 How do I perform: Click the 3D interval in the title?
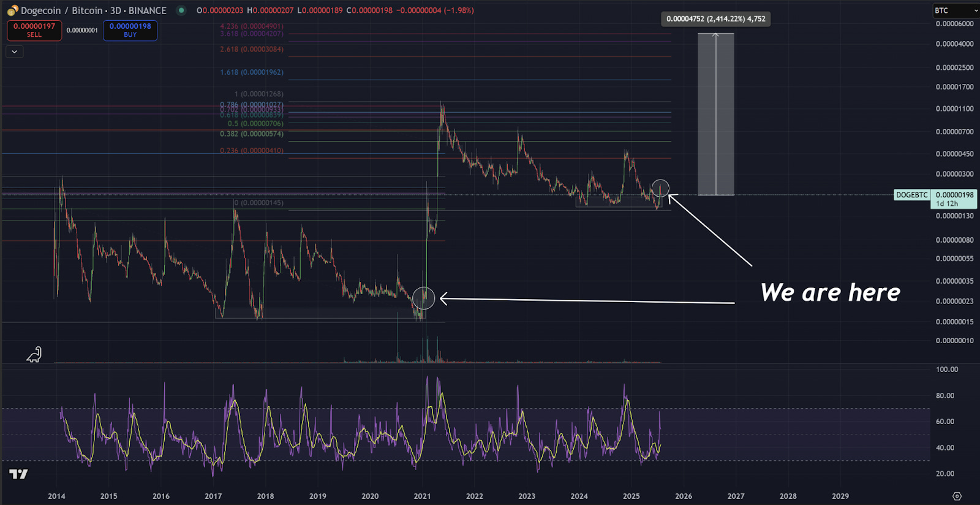pos(116,10)
